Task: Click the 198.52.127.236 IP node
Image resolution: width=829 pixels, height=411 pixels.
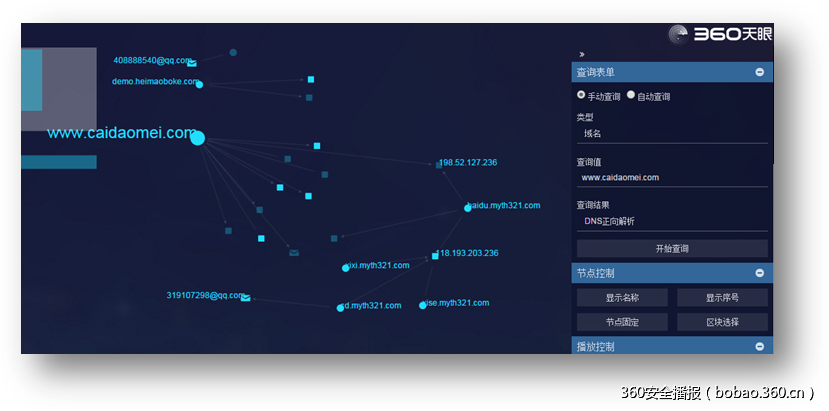Action: click(x=438, y=163)
